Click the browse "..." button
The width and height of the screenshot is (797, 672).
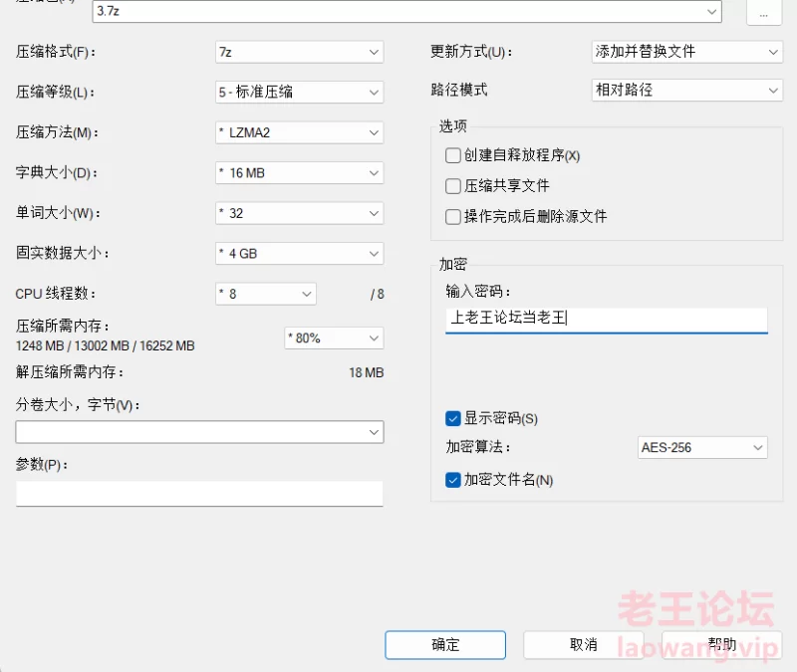click(763, 12)
